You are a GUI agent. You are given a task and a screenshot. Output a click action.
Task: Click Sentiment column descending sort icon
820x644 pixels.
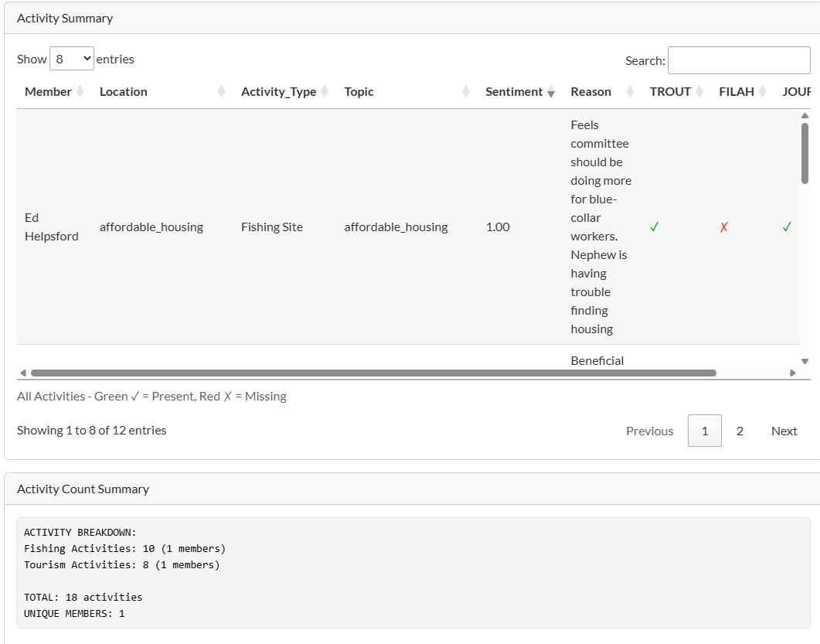pos(551,92)
